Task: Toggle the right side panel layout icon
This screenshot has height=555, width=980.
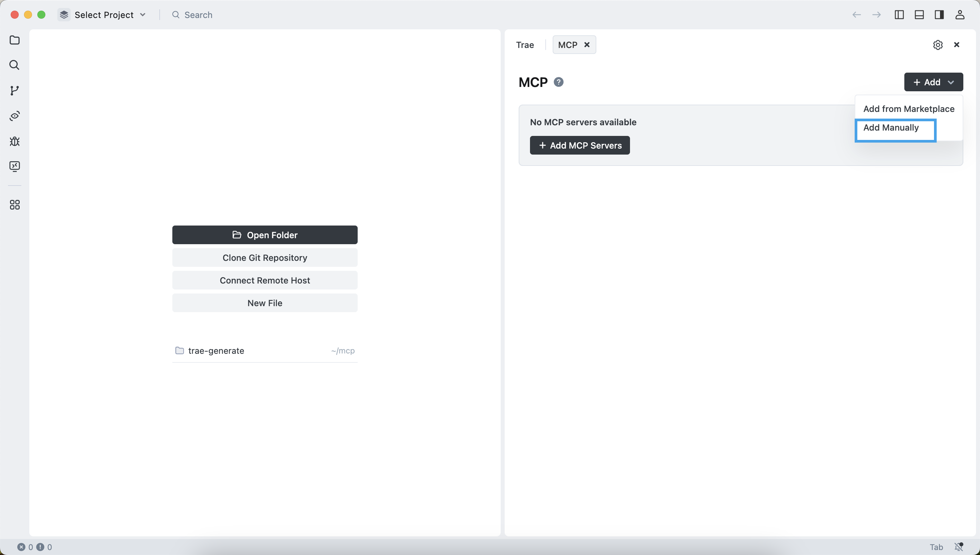Action: [x=939, y=15]
